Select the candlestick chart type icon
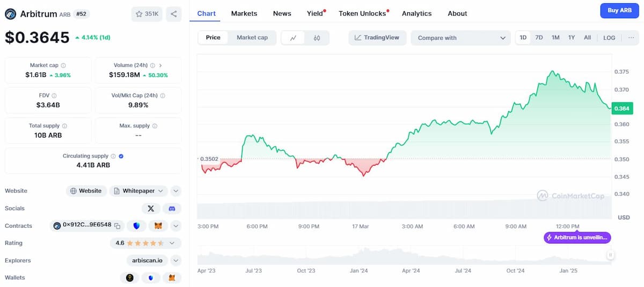Image resolution: width=644 pixels, height=287 pixels. 317,38
